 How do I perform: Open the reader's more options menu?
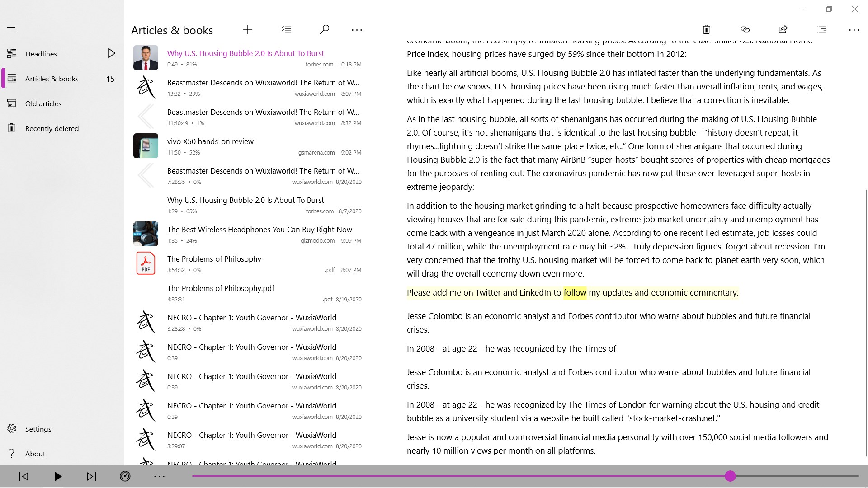click(854, 30)
